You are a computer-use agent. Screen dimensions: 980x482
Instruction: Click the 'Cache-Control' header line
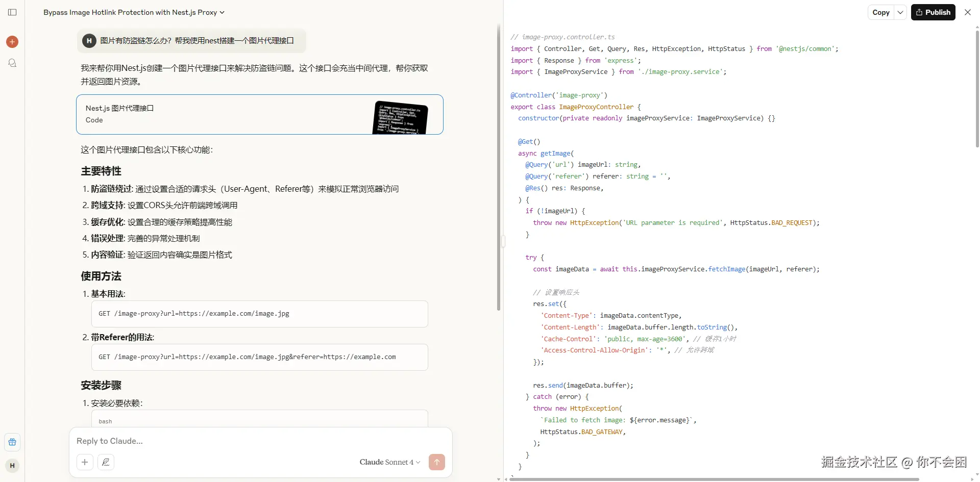pyautogui.click(x=638, y=339)
